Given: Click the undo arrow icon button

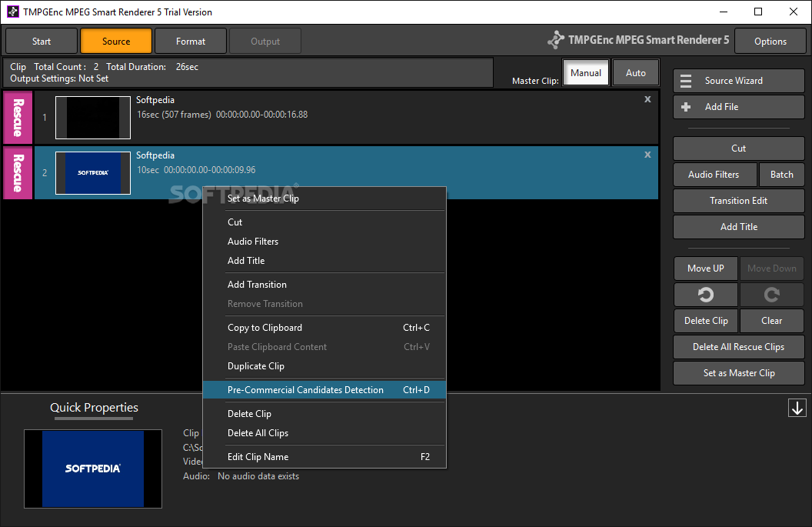Looking at the screenshot, I should point(705,295).
